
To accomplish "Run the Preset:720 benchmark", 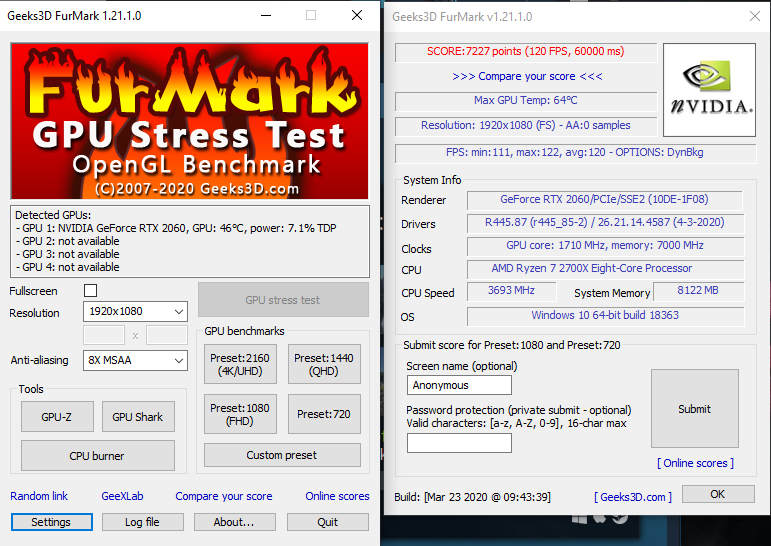I will click(x=324, y=414).
